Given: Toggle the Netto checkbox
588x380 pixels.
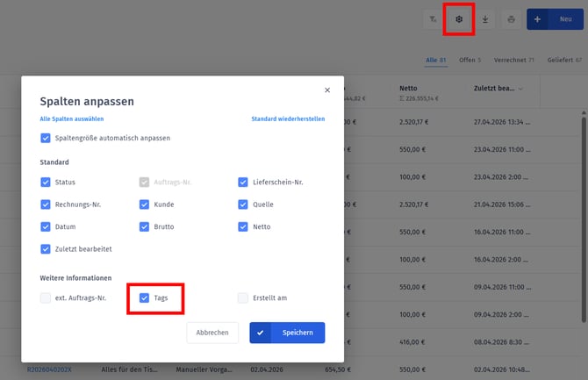Looking at the screenshot, I should pyautogui.click(x=243, y=226).
